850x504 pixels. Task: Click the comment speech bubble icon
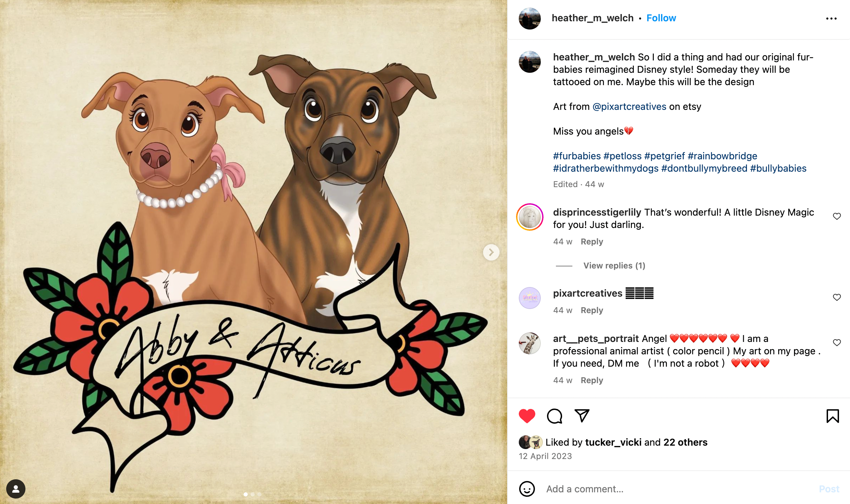click(x=554, y=416)
